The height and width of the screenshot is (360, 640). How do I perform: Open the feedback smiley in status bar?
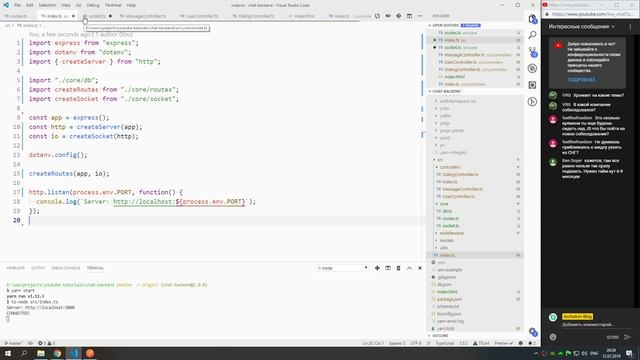point(520,343)
